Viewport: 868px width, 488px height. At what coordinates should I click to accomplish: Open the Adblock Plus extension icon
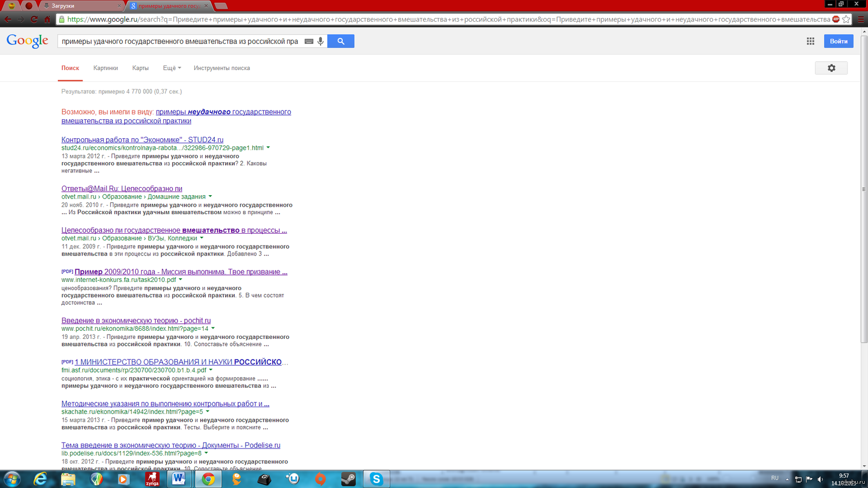836,20
